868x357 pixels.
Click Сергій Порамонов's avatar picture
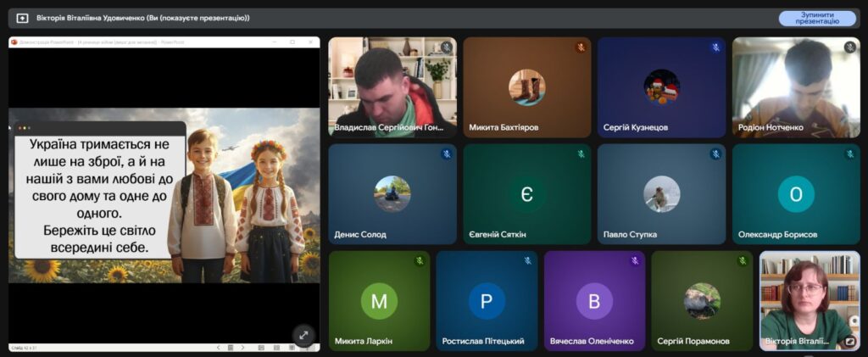[x=702, y=300]
